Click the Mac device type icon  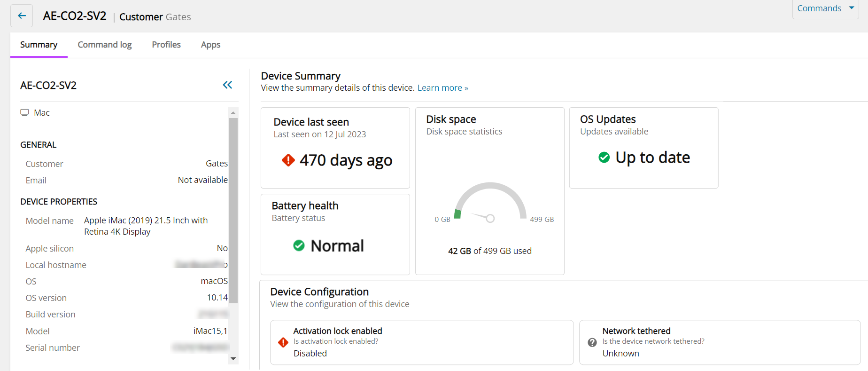[x=25, y=113]
